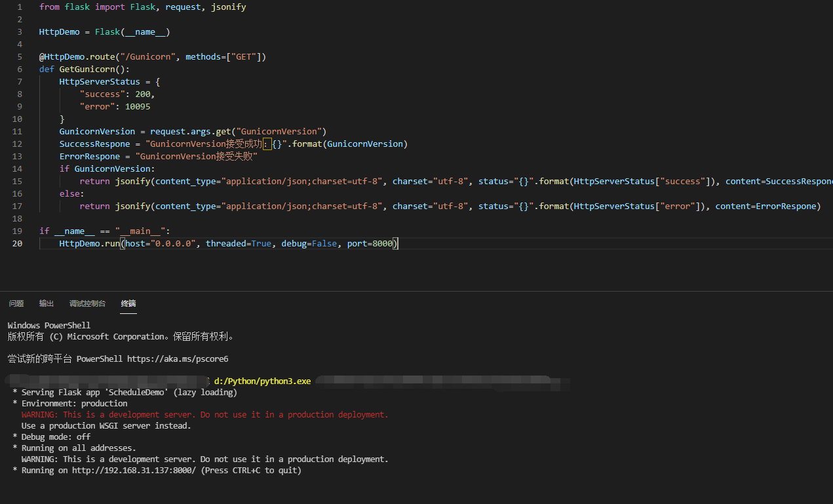Click port=8000 argument on line 20
Viewport: 833px width, 504px height.
click(370, 243)
